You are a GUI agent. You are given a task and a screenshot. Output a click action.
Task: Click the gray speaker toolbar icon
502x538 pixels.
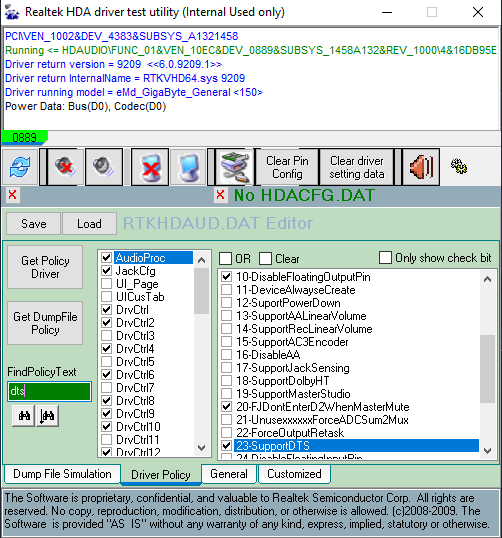coord(104,167)
